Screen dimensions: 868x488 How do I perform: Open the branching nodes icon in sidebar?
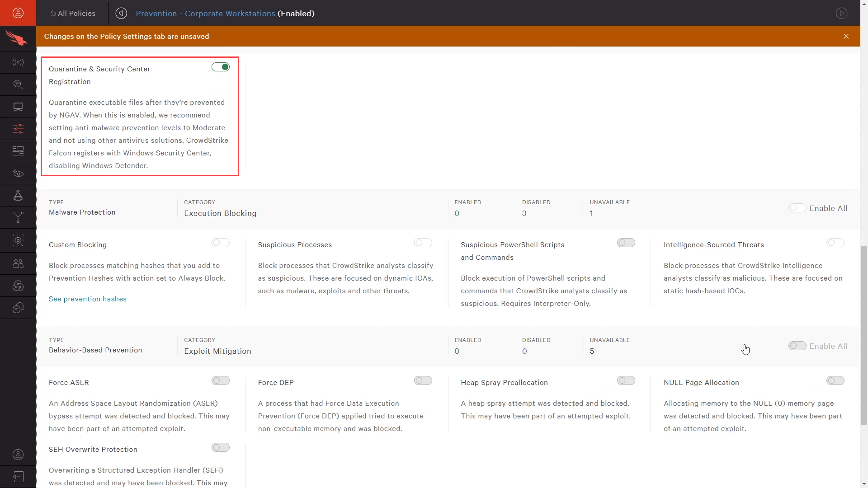point(18,217)
